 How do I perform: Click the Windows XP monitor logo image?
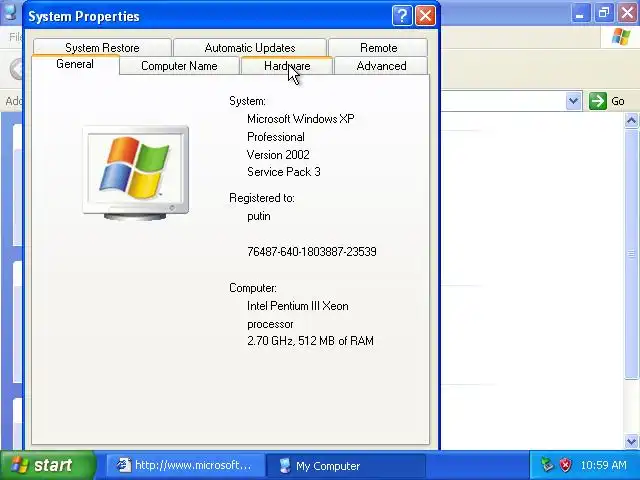click(x=136, y=173)
